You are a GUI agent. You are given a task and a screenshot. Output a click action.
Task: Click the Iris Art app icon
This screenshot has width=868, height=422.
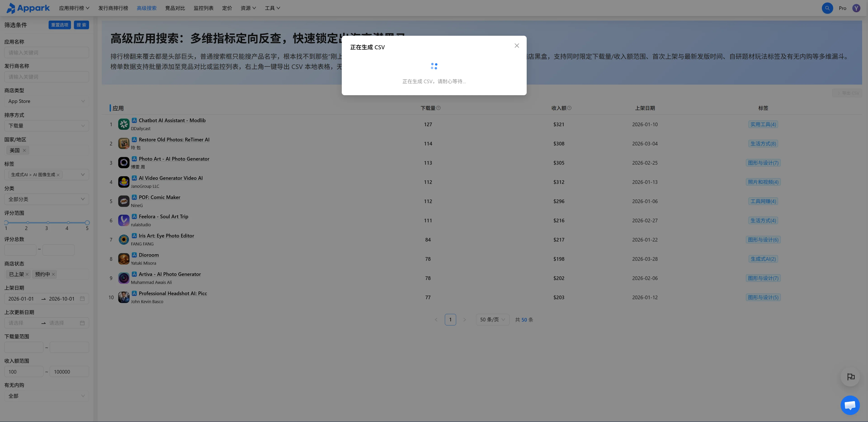[124, 240]
